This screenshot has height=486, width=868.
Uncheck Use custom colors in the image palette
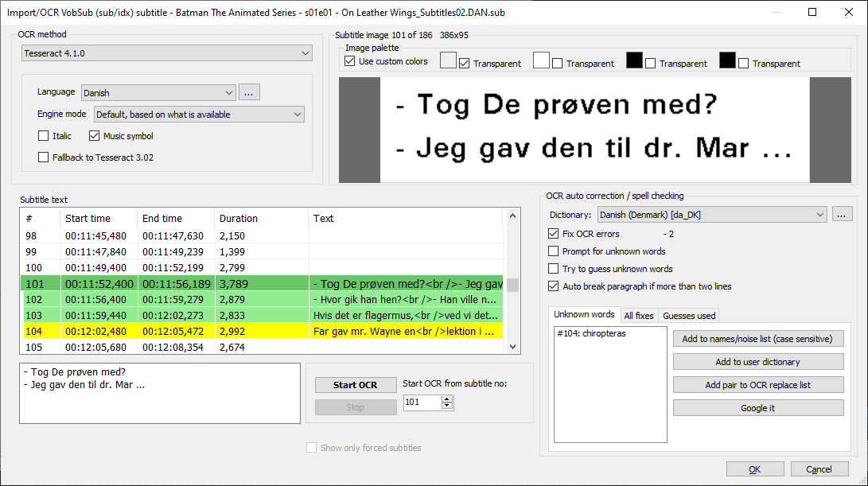pos(350,60)
